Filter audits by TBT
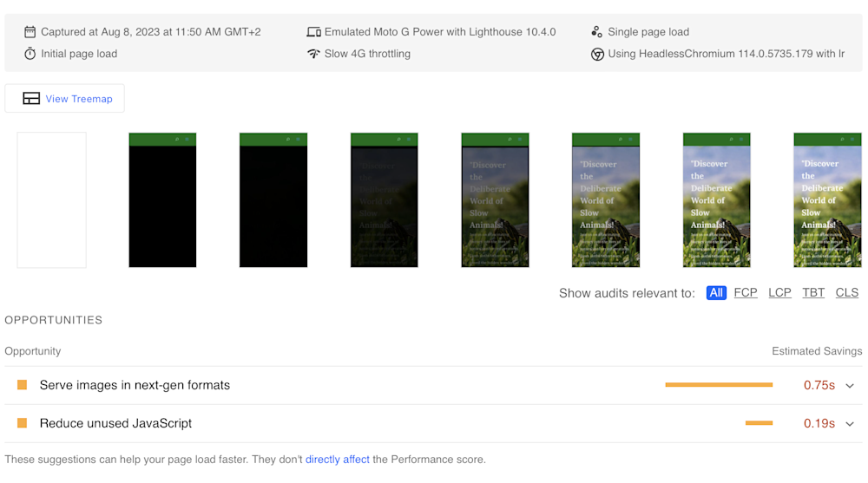The height and width of the screenshot is (483, 868). coord(813,293)
